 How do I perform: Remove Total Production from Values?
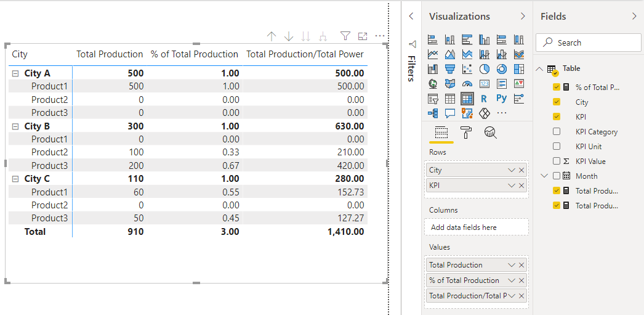521,265
